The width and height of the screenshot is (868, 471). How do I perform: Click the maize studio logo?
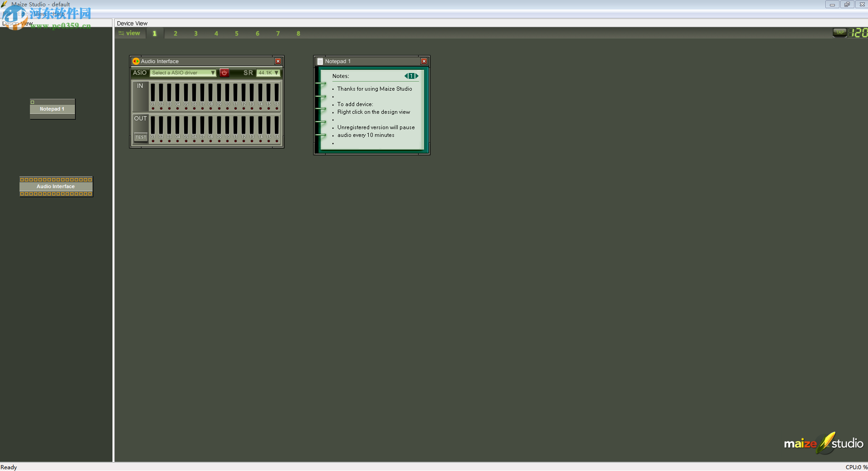point(824,443)
